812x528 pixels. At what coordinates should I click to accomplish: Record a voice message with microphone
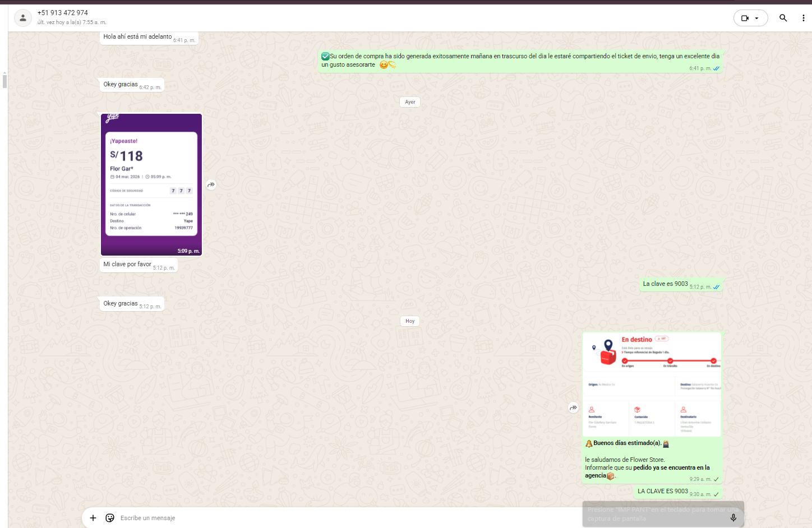pos(733,518)
